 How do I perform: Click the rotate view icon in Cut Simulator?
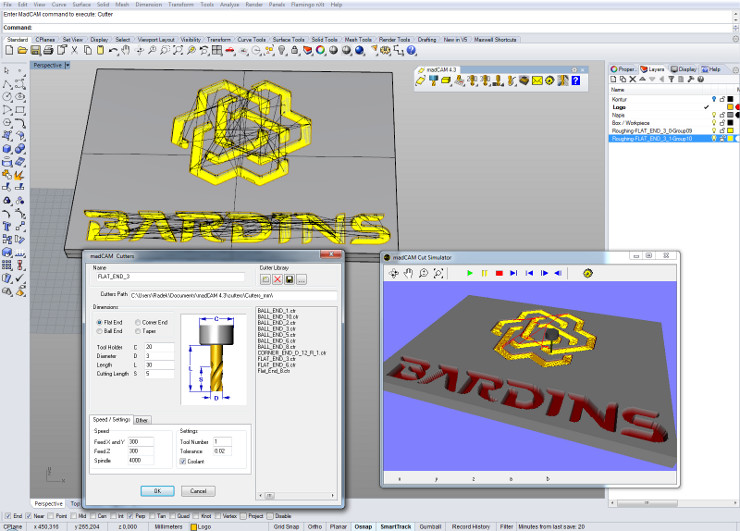(393, 273)
